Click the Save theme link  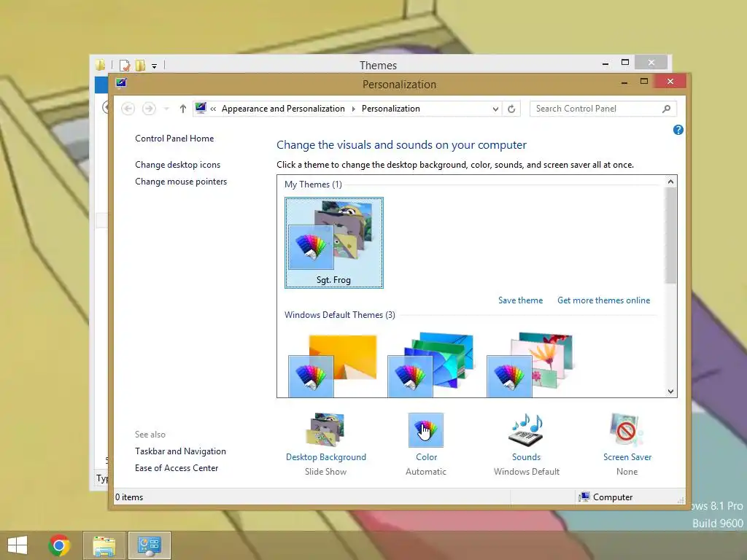pyautogui.click(x=520, y=300)
